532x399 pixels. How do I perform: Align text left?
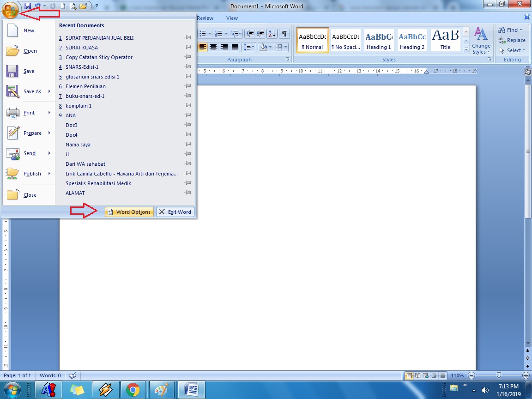[203, 47]
